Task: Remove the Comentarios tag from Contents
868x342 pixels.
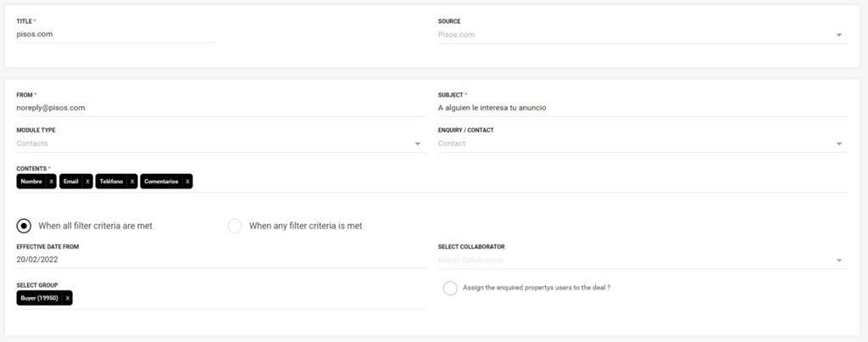Action: click(x=187, y=182)
